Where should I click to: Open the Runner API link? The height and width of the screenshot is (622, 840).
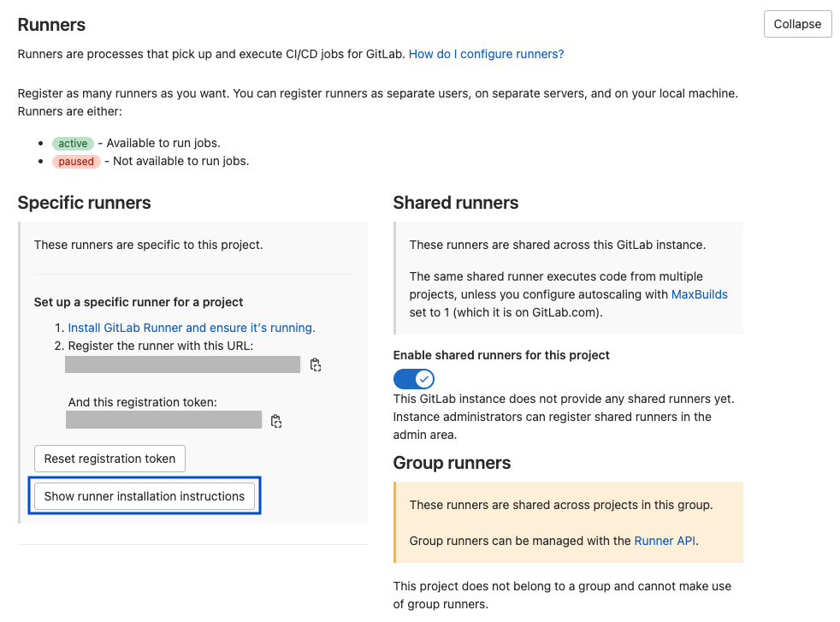click(x=665, y=541)
